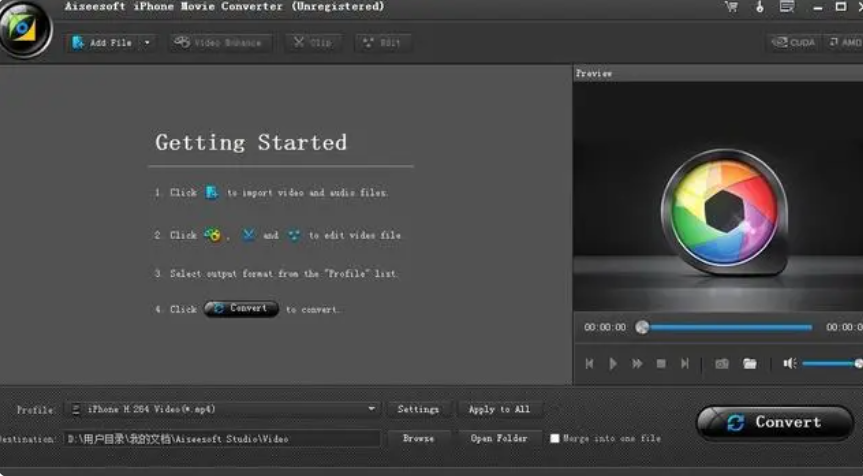Image resolution: width=863 pixels, height=476 pixels.
Task: Open the Edit tool
Action: [x=382, y=43]
